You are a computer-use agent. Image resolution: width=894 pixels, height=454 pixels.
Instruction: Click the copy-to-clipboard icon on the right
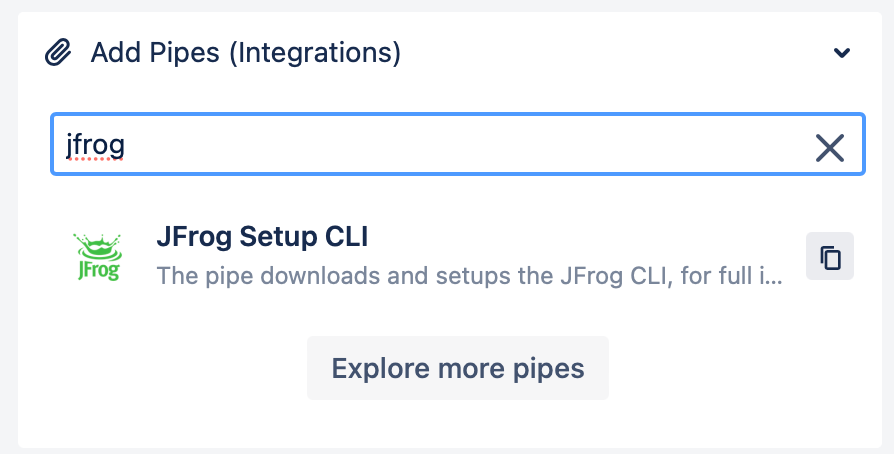(830, 257)
